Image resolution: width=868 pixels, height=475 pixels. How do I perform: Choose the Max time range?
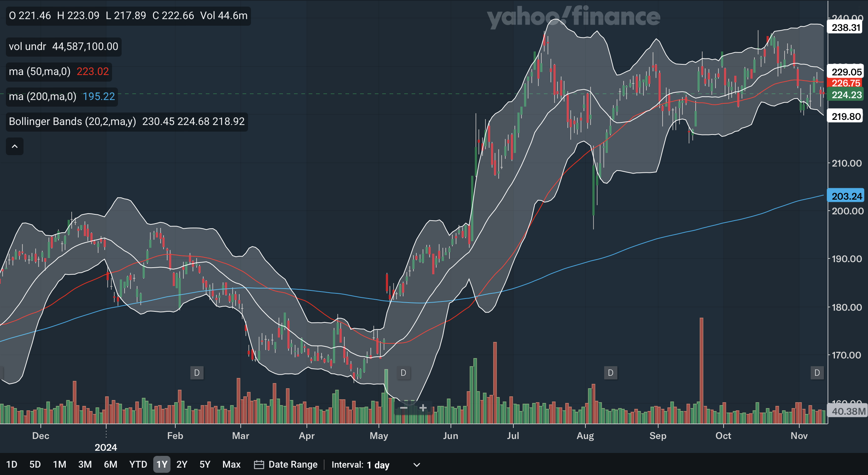click(x=231, y=465)
